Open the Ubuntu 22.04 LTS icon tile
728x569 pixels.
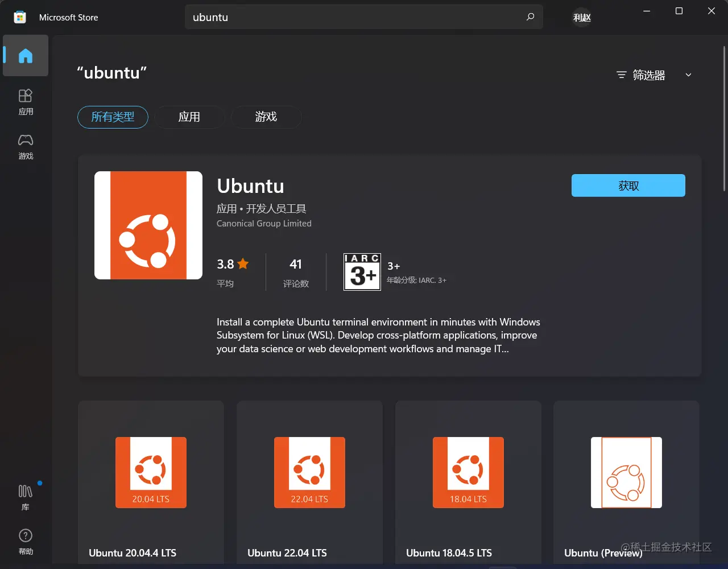tap(309, 472)
